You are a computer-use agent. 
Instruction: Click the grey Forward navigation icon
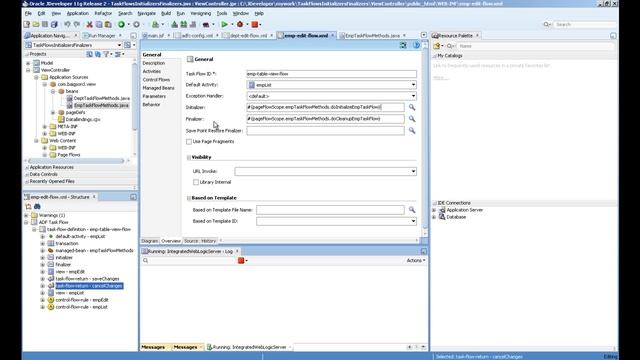click(136, 24)
